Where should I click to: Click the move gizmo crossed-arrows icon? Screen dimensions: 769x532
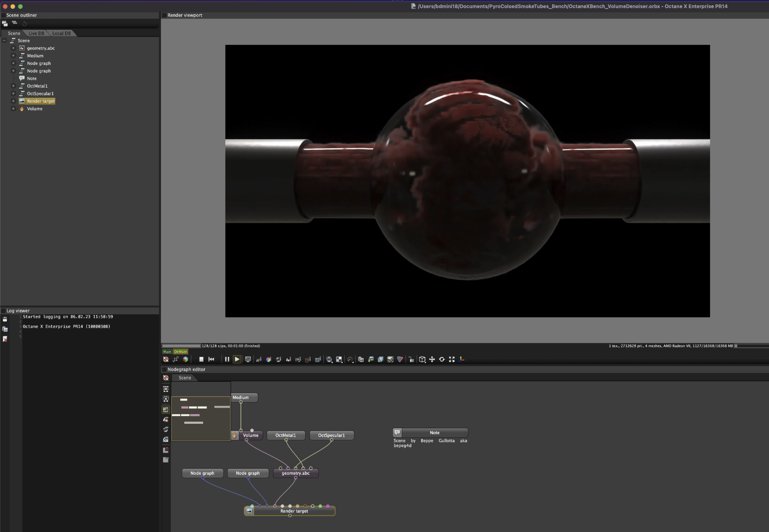[x=432, y=359]
